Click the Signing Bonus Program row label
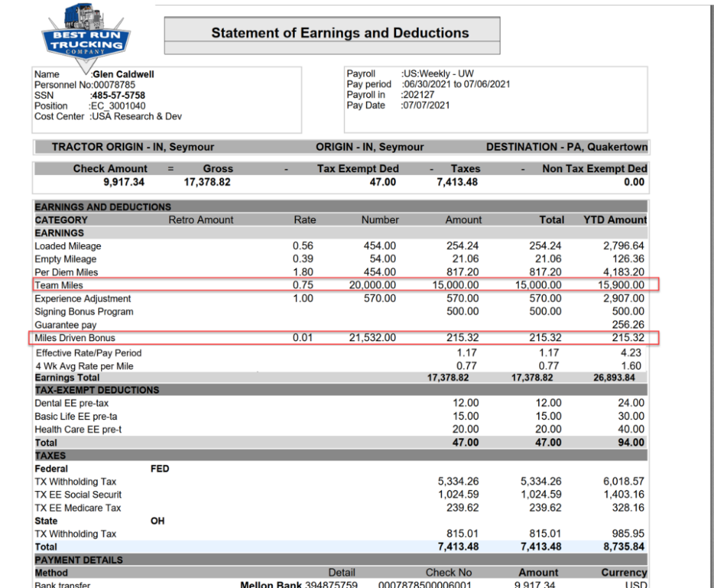The width and height of the screenshot is (714, 588). pos(84,312)
